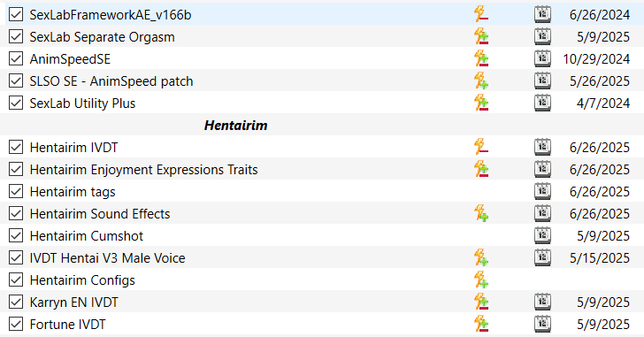Uncheck the Karryn EN IVDT checkbox
The image size is (644, 337).
pos(16,303)
